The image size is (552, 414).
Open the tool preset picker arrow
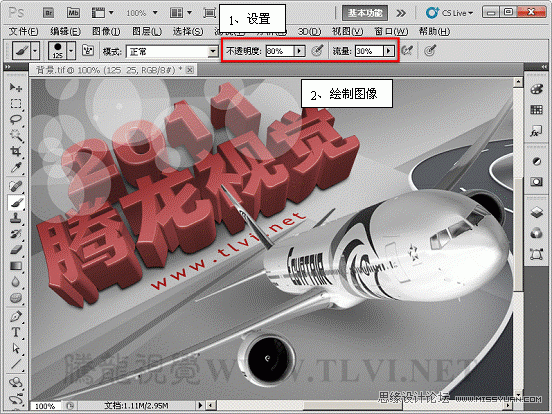coord(35,51)
